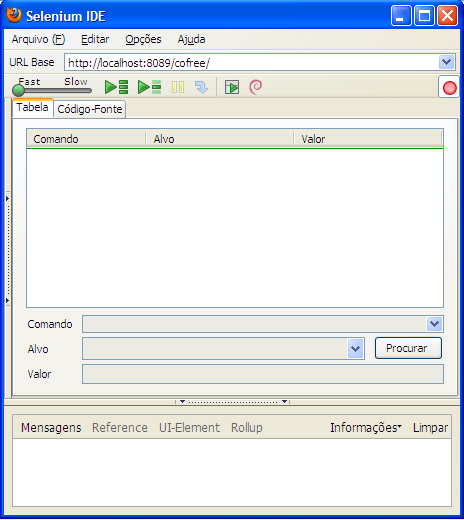Toggle the red record button
464x520 pixels.
(x=449, y=88)
